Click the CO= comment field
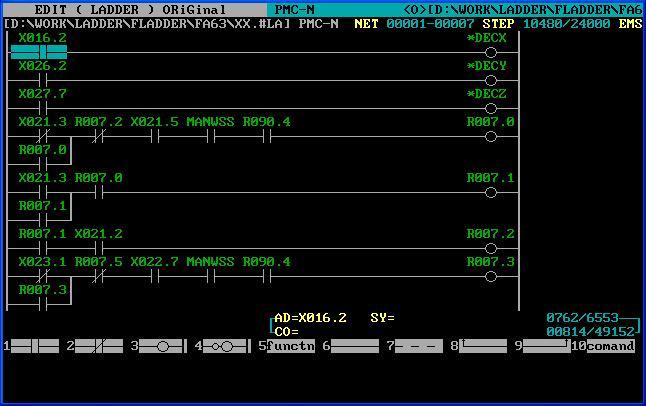This screenshot has width=646, height=406. [286, 332]
